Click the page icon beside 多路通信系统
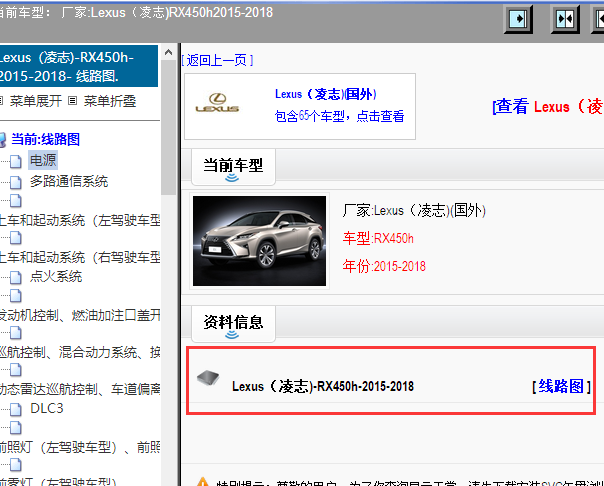604x486 pixels. (15, 182)
